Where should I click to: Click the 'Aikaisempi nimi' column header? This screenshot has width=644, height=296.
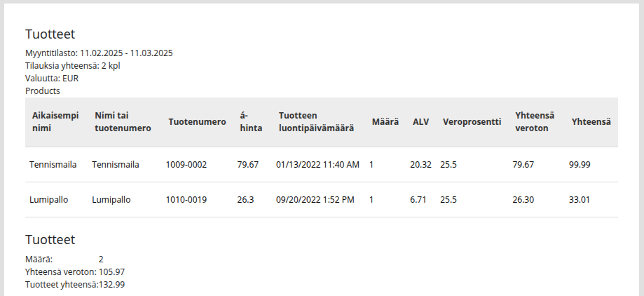point(55,121)
